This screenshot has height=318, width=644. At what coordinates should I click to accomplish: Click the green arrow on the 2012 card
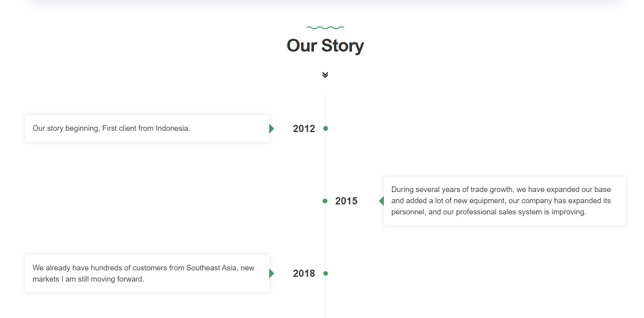272,128
